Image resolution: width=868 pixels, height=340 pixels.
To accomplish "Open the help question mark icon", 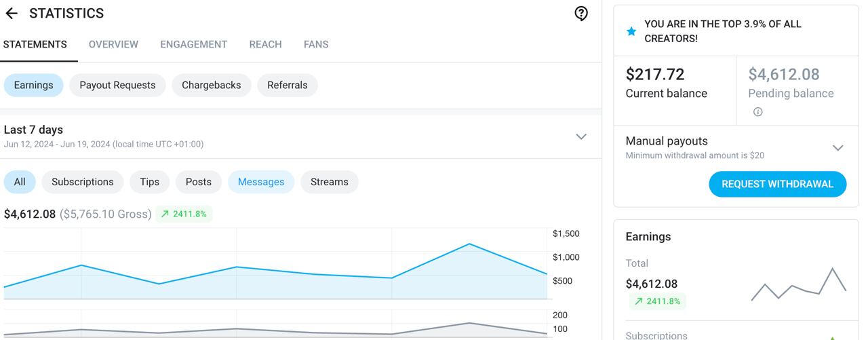I will [x=581, y=14].
